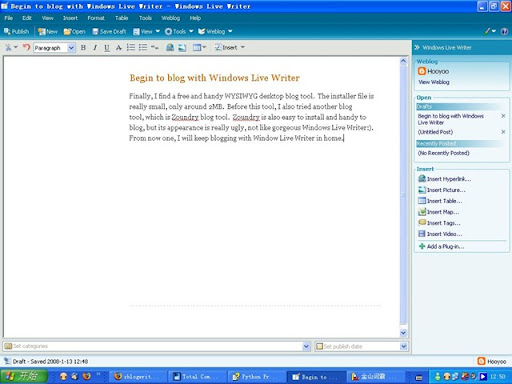Collapse the Windows Live Writer sidebar chevron
512x384 pixels.
pos(417,48)
